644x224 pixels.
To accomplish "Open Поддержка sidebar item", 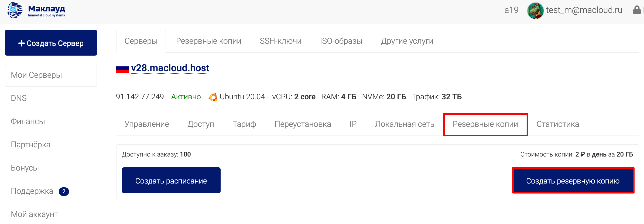I will click(32, 191).
